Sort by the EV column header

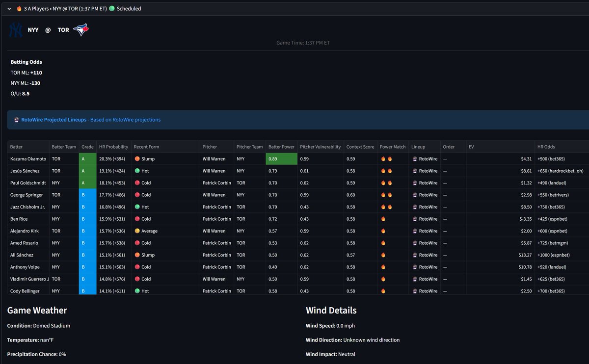point(501,147)
